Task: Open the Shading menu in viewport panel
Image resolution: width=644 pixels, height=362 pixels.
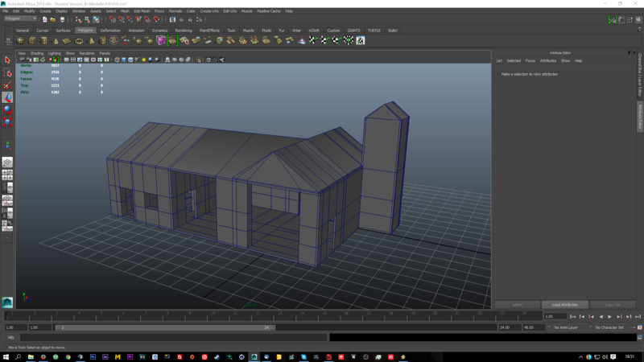Action: click(37, 53)
